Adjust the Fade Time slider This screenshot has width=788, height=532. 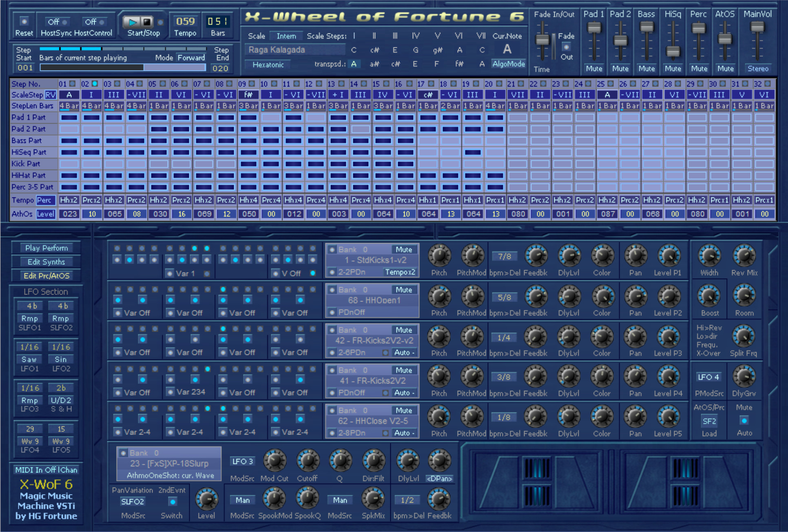pos(542,40)
